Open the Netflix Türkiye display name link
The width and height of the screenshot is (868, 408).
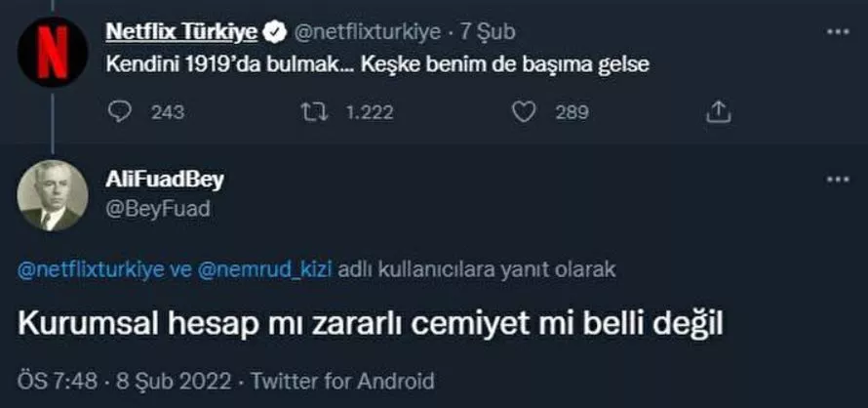click(x=180, y=32)
